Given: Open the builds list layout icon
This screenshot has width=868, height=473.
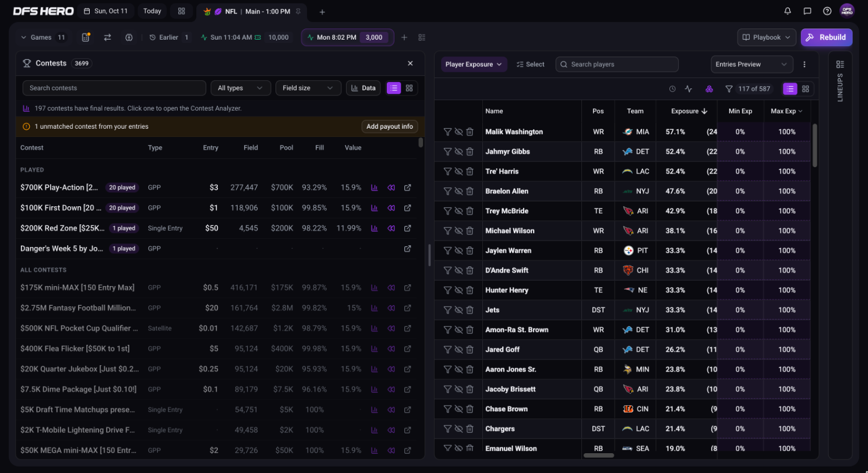Looking at the screenshot, I should [422, 37].
